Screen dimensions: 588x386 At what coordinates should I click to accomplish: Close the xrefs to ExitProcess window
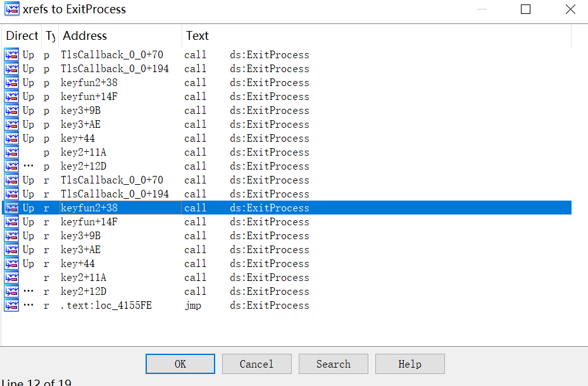tap(570, 9)
